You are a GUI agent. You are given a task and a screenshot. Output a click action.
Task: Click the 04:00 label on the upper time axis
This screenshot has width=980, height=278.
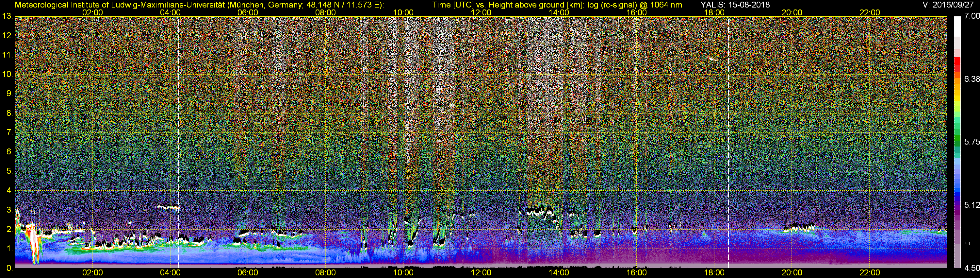170,12
